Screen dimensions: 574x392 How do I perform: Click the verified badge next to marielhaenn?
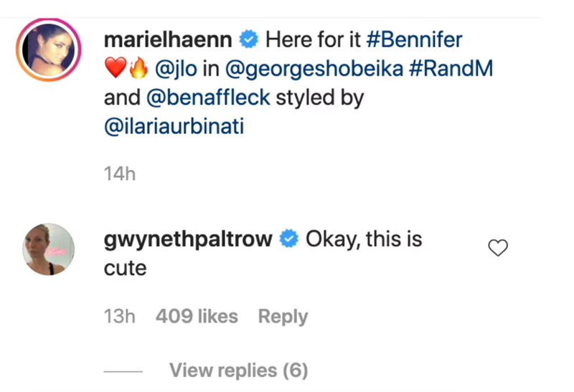click(248, 40)
